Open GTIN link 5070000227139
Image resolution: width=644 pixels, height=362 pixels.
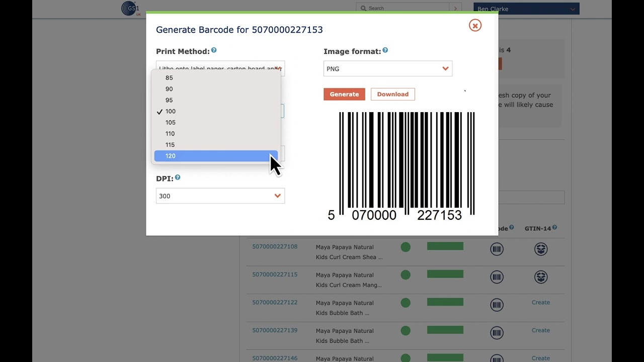tap(275, 330)
